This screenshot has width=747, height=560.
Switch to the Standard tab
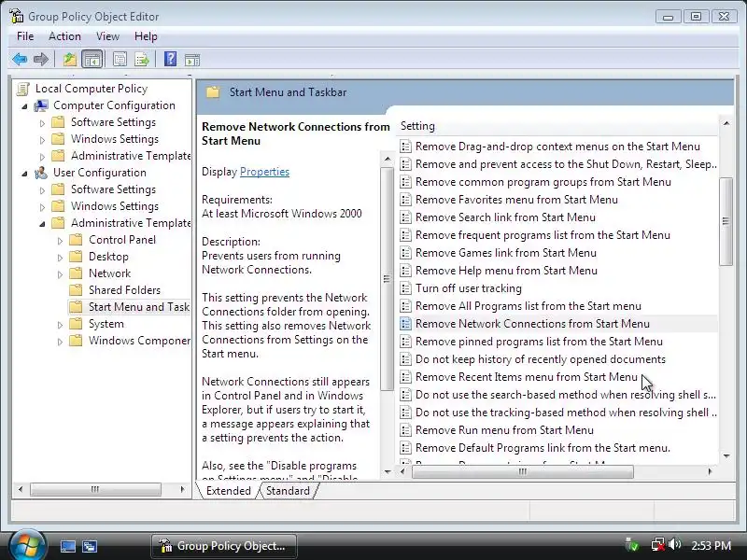(x=288, y=491)
